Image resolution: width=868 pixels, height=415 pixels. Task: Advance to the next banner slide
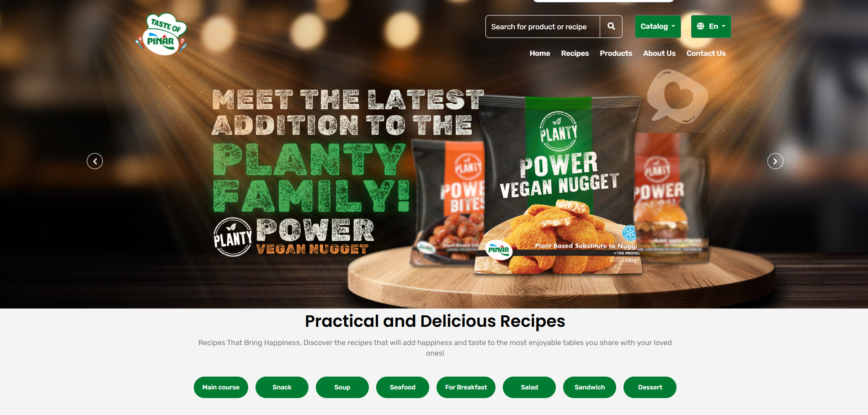coord(775,161)
